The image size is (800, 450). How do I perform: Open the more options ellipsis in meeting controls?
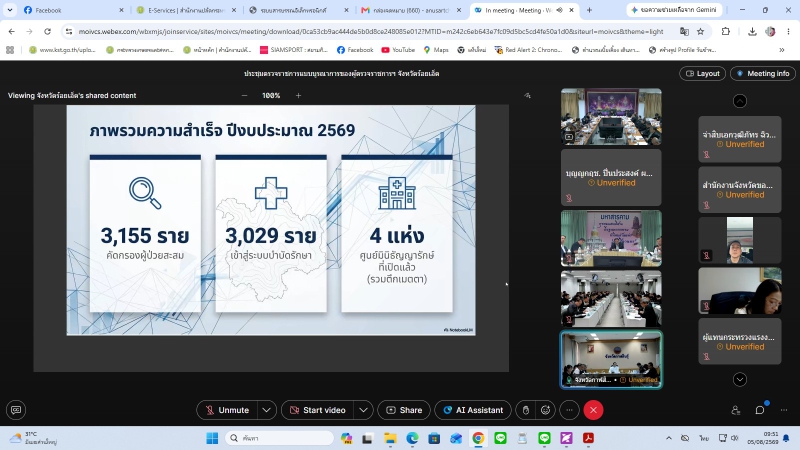pyautogui.click(x=569, y=410)
